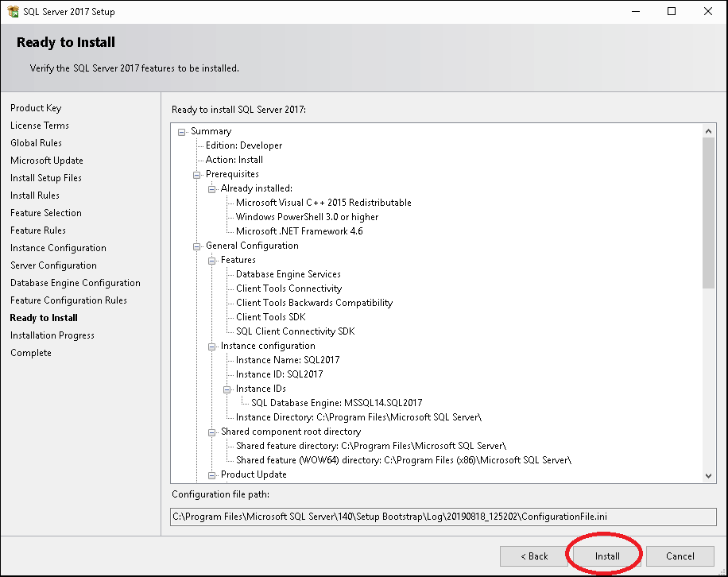Viewport: 728px width, 577px height.
Task: Select Client Tools Connectivity row
Action: (x=288, y=288)
